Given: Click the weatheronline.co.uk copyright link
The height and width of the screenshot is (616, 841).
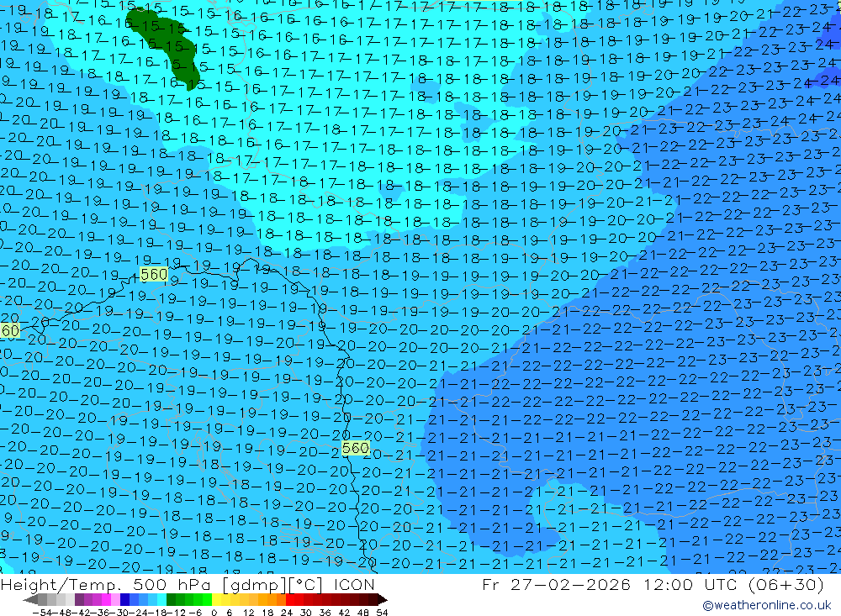Looking at the screenshot, I should [767, 605].
